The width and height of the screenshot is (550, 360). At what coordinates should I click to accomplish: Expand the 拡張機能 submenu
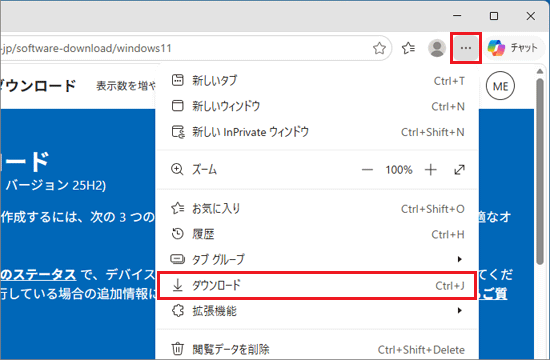(x=318, y=311)
